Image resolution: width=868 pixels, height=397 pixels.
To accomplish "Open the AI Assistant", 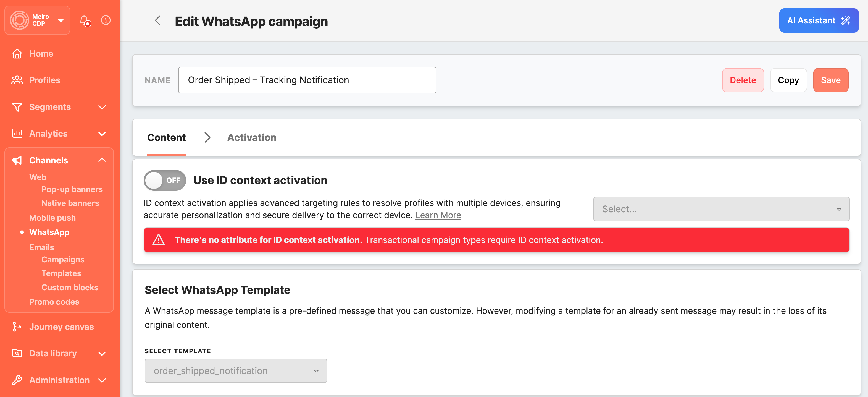I will pyautogui.click(x=818, y=20).
